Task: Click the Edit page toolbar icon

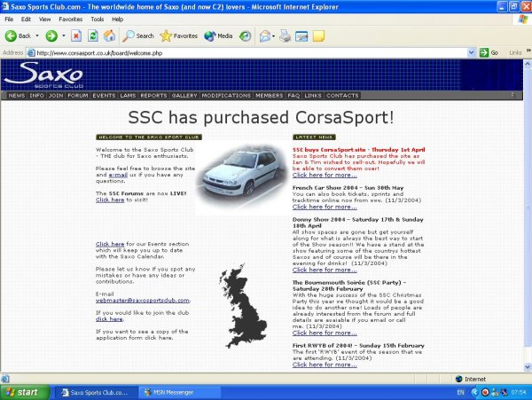Action: [301, 35]
